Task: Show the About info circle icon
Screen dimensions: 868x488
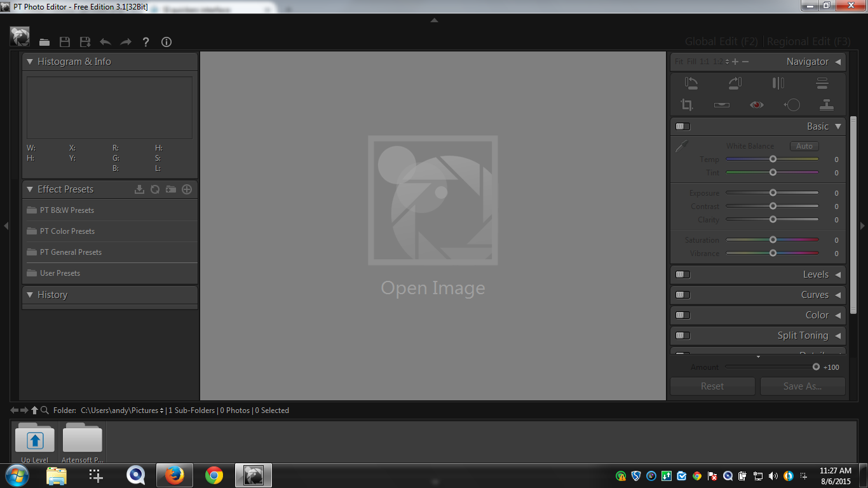Action: (x=166, y=42)
